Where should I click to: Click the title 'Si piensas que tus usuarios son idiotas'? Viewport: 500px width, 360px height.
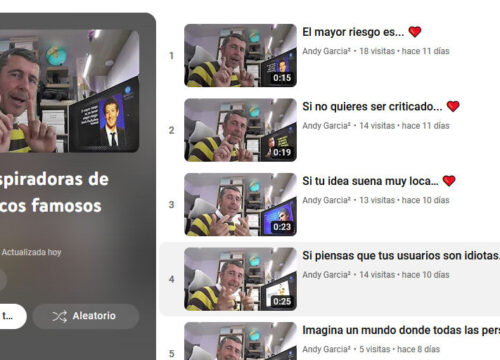(x=401, y=256)
